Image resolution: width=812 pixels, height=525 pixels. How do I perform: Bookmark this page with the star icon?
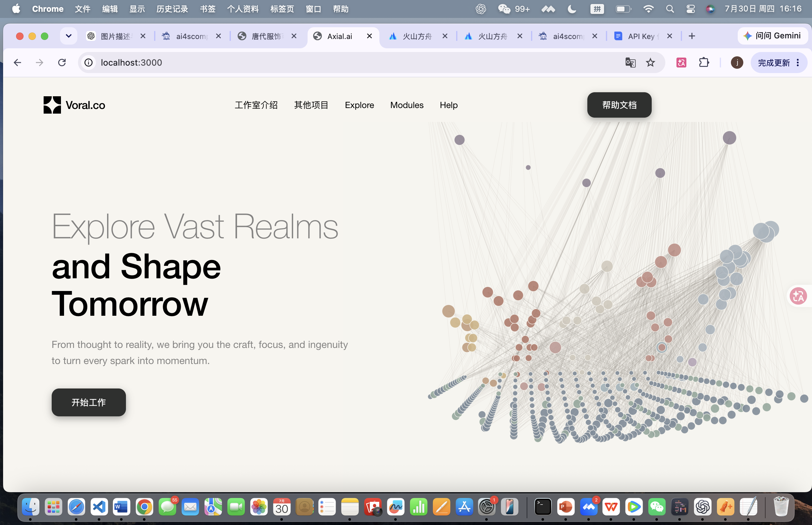tap(650, 63)
